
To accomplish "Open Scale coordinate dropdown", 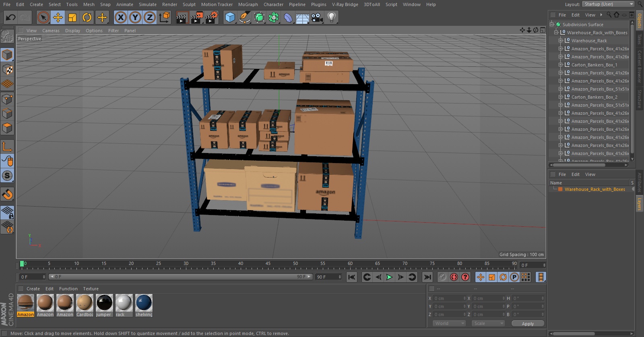I will 488,323.
